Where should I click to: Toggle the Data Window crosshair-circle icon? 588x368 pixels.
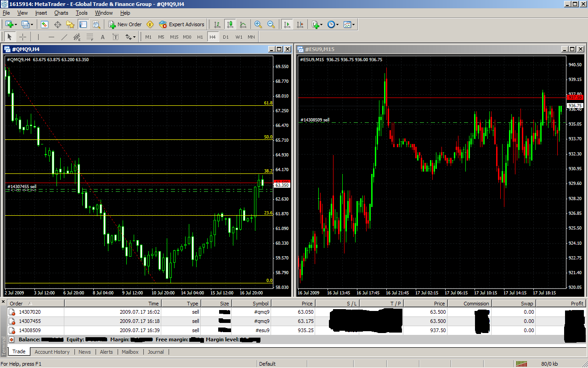coord(57,24)
